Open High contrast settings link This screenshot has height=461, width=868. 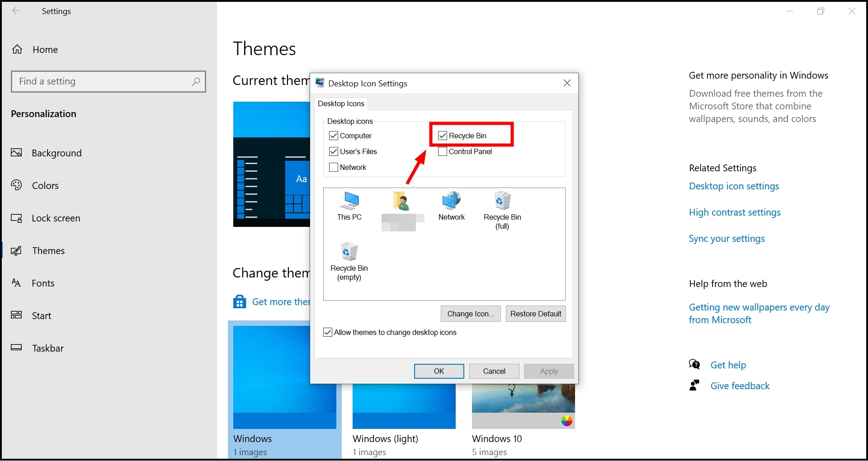735,212
